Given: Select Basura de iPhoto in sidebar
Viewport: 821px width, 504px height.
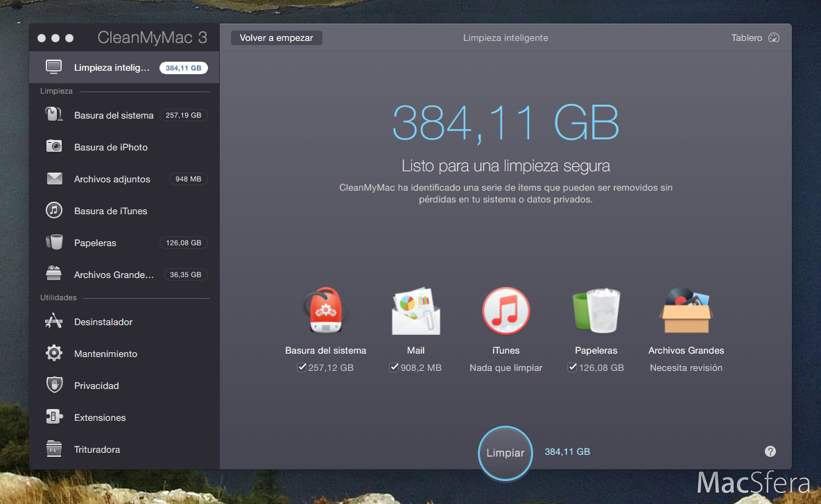Looking at the screenshot, I should [x=111, y=147].
